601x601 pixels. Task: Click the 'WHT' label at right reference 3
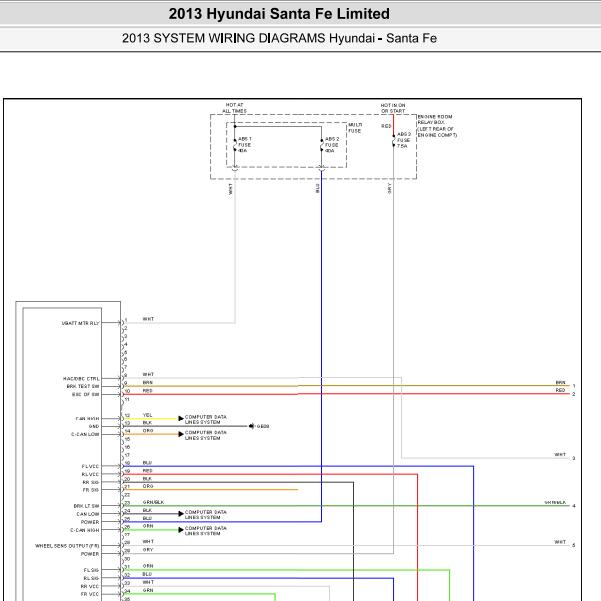coord(560,455)
